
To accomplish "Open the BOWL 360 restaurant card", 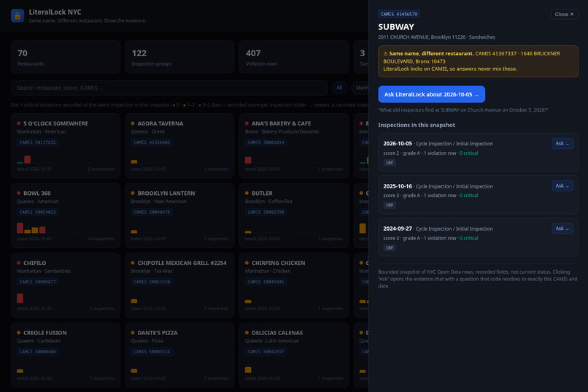I will [66, 215].
